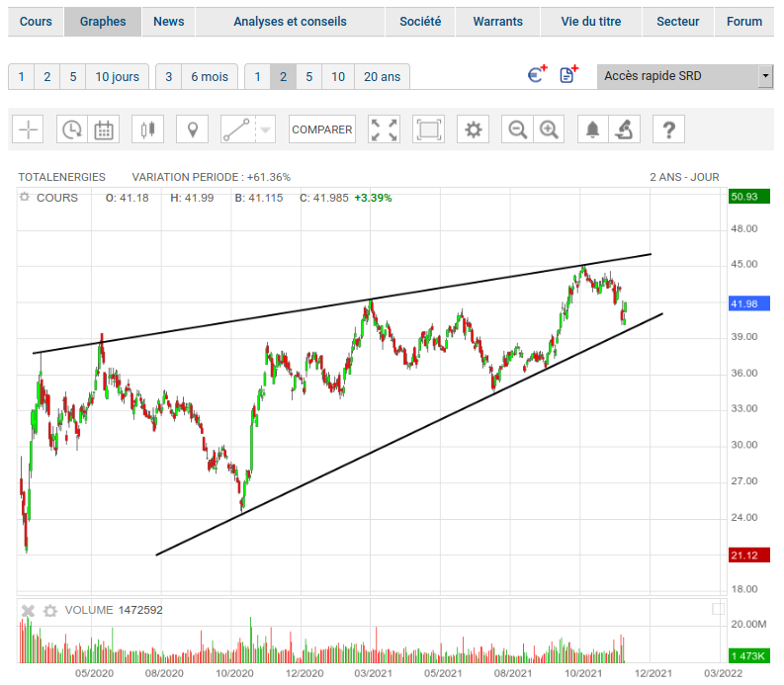Open the Warrants tab

(498, 22)
